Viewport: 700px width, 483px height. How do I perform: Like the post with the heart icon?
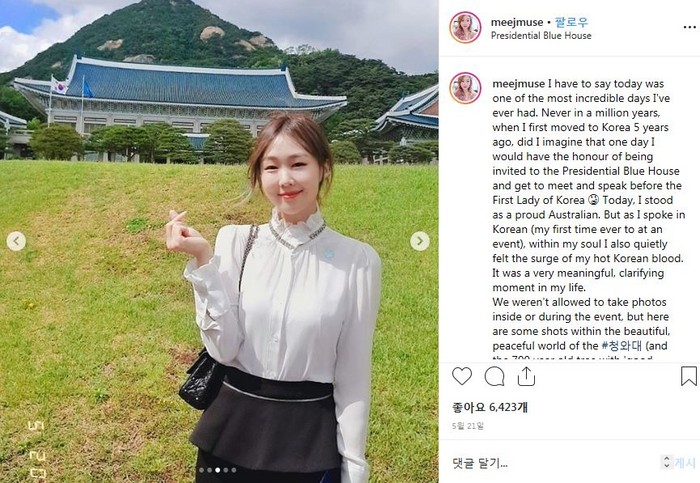click(x=462, y=376)
